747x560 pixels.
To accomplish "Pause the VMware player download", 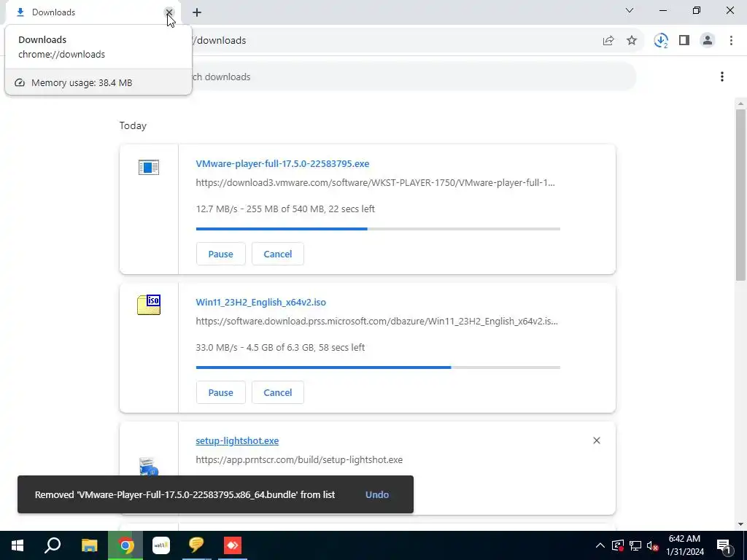I will 220,254.
